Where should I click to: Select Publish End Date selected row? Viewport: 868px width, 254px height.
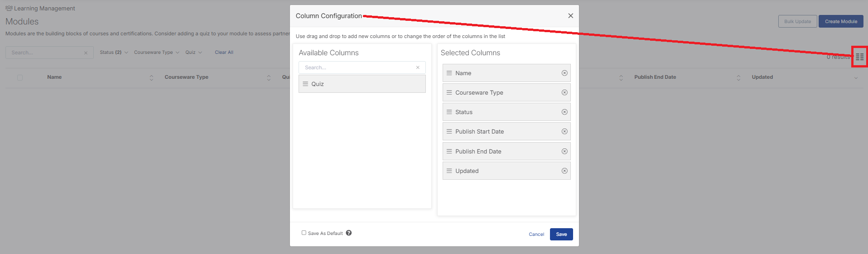pos(506,151)
